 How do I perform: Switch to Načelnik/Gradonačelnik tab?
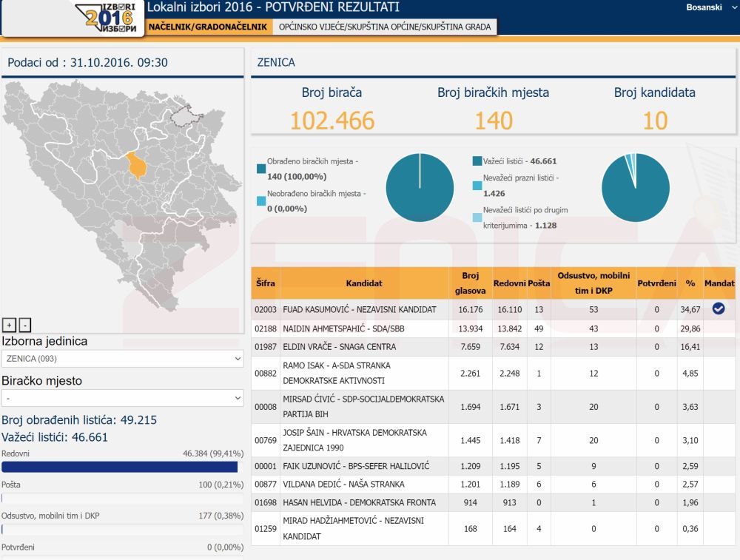207,27
